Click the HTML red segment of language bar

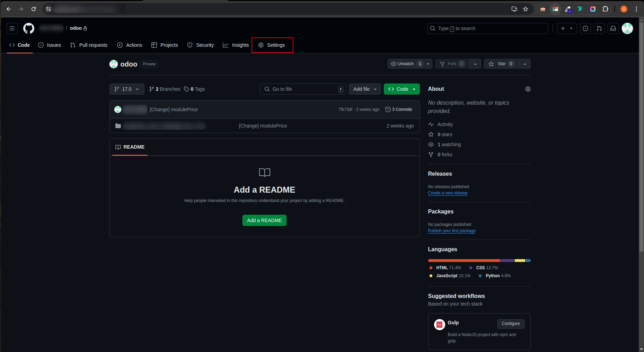click(x=464, y=261)
